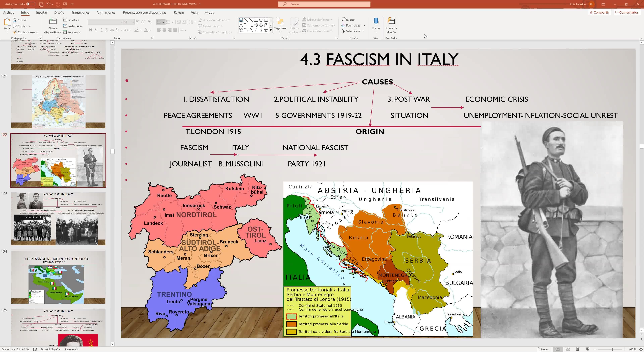Open the Transiciones tab
This screenshot has width=644, height=352.
tap(80, 12)
